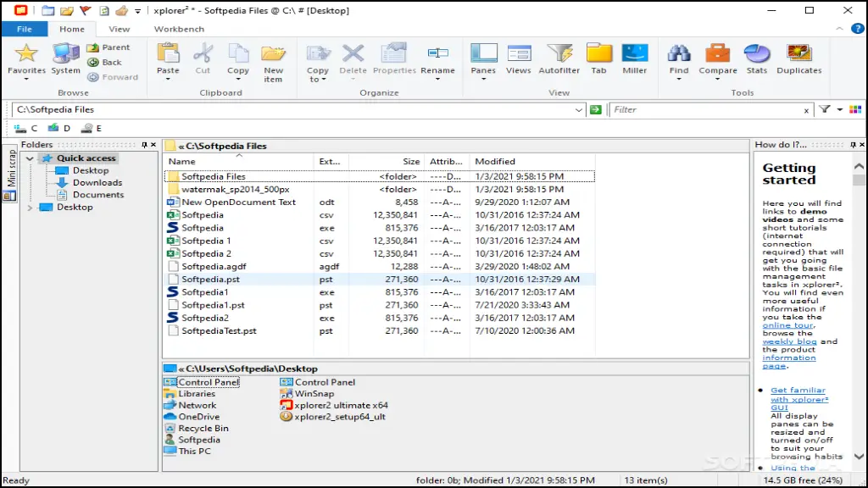Viewport: 868px width, 488px height.
Task: Click the Cut scissors icon
Action: click(203, 54)
